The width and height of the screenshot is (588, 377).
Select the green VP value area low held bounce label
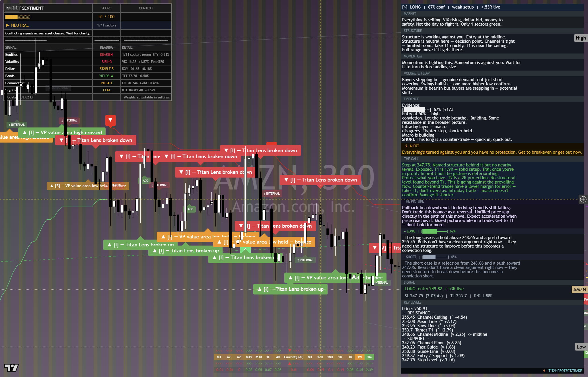[335, 278]
